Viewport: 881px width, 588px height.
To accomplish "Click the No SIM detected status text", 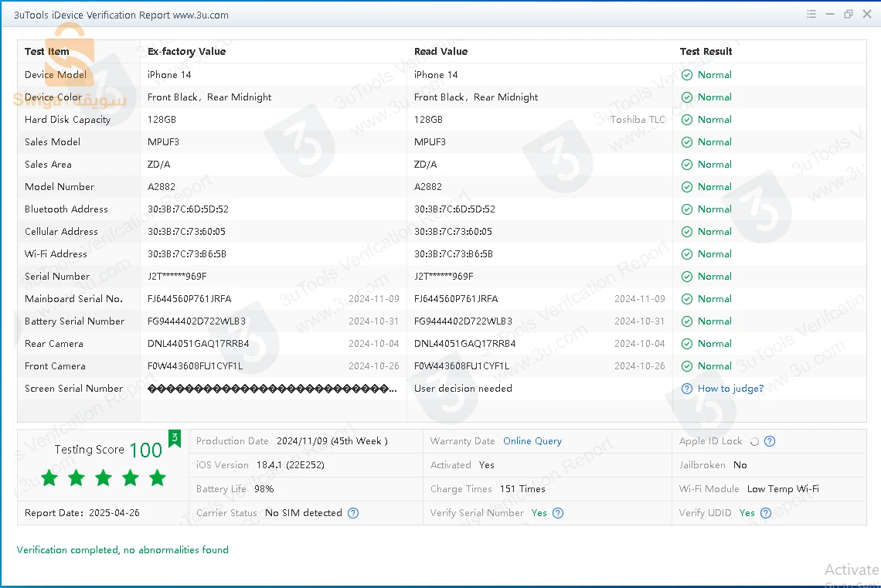I will pos(304,513).
